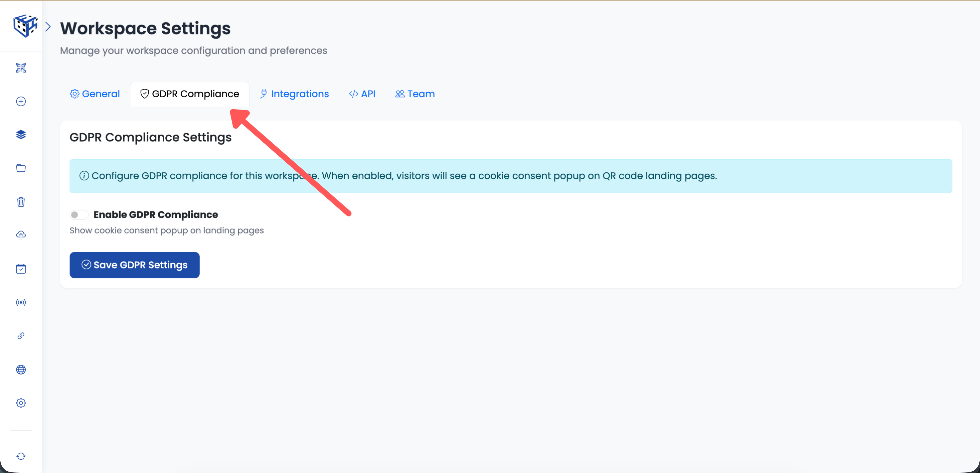
Task: Click the app logo in the top corner
Action: point(25,25)
